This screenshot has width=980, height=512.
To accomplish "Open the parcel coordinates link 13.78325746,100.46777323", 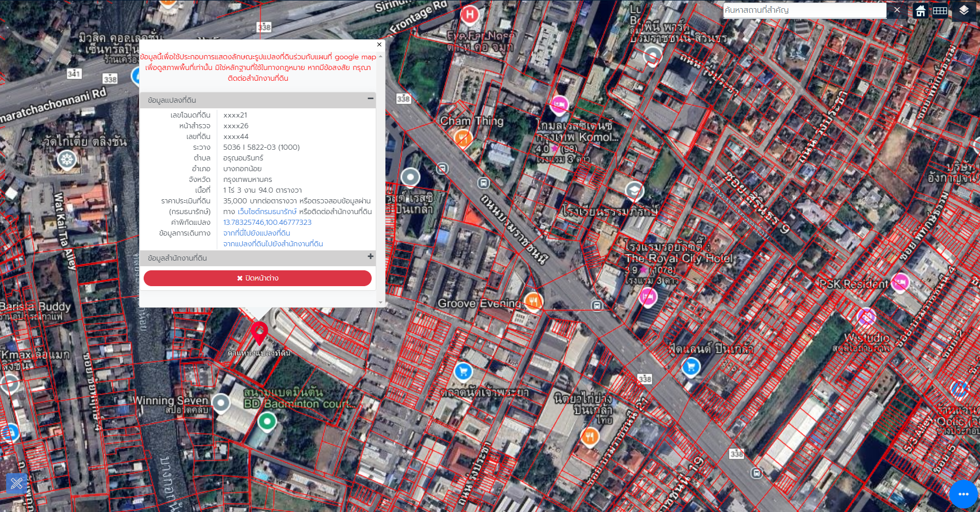I will [x=267, y=222].
